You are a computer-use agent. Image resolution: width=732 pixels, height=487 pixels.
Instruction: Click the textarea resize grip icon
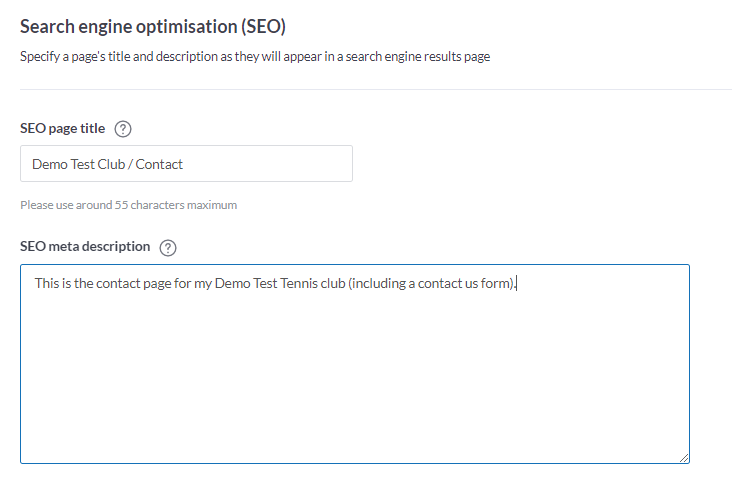(x=684, y=458)
